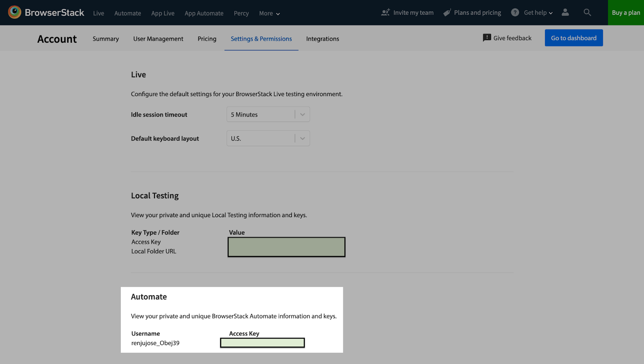The image size is (644, 364).
Task: Click the Local Testing section heading
Action: click(155, 196)
